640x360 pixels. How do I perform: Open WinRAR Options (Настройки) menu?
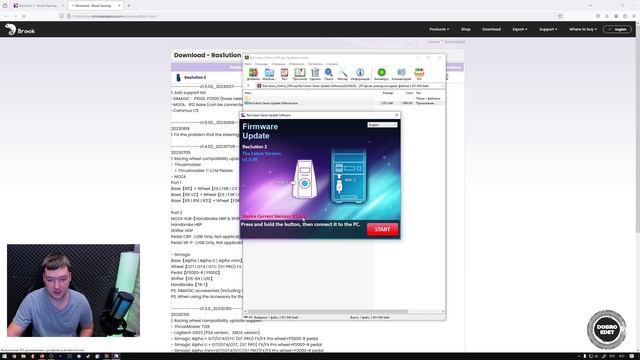[x=315, y=64]
